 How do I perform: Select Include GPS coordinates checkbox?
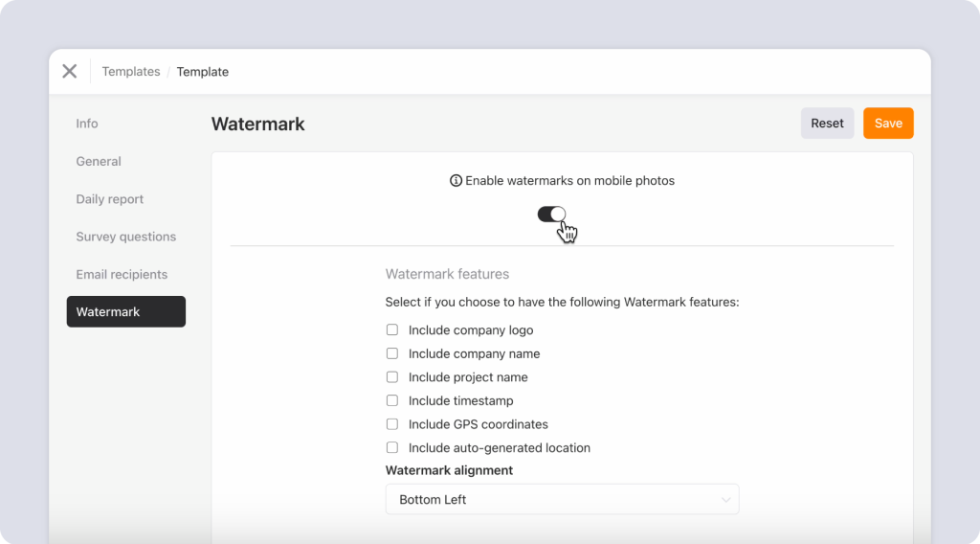click(392, 424)
